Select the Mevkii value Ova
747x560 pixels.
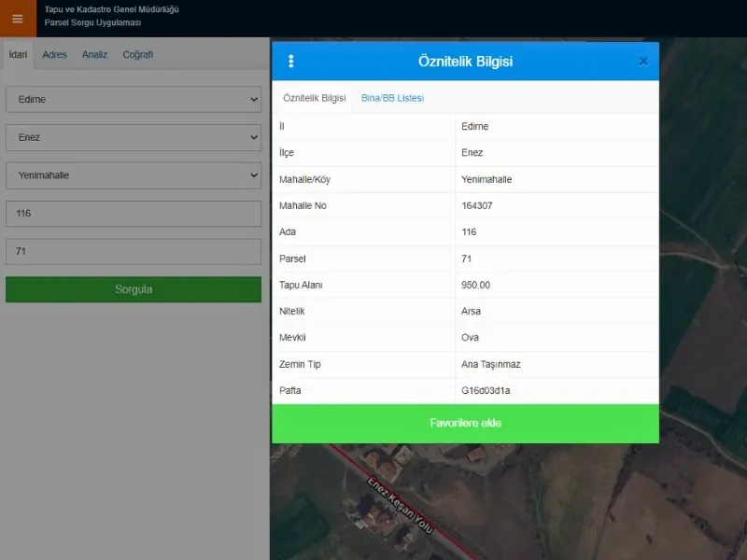tap(470, 337)
